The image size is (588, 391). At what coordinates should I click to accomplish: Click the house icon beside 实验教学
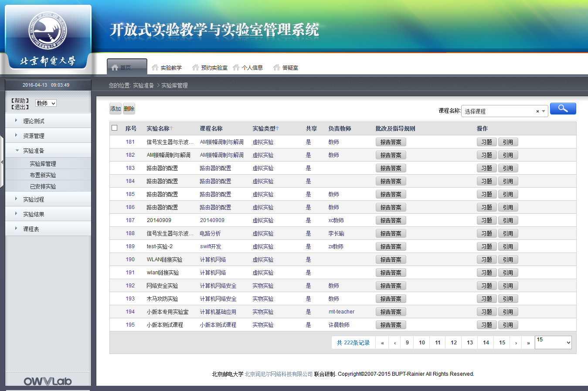click(155, 67)
